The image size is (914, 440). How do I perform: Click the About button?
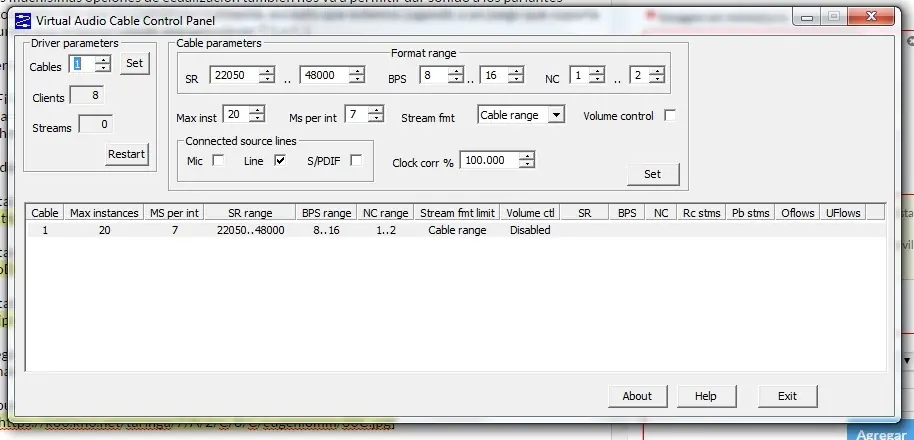point(637,396)
